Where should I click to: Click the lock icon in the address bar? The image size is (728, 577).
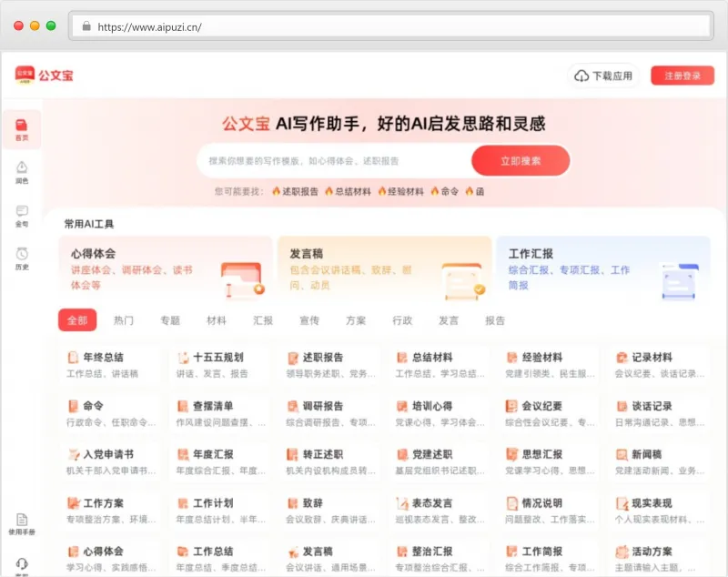tap(87, 27)
